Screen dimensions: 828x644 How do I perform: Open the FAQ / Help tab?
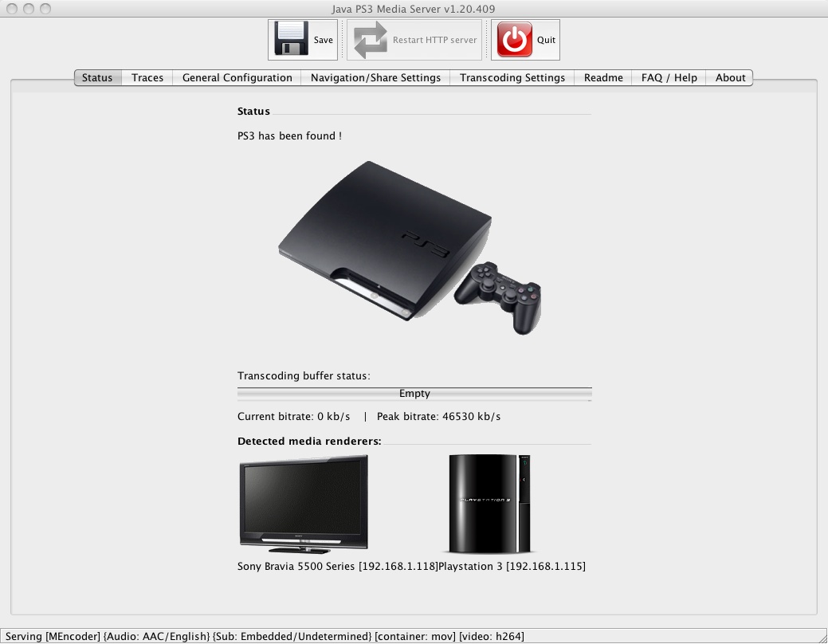point(668,77)
